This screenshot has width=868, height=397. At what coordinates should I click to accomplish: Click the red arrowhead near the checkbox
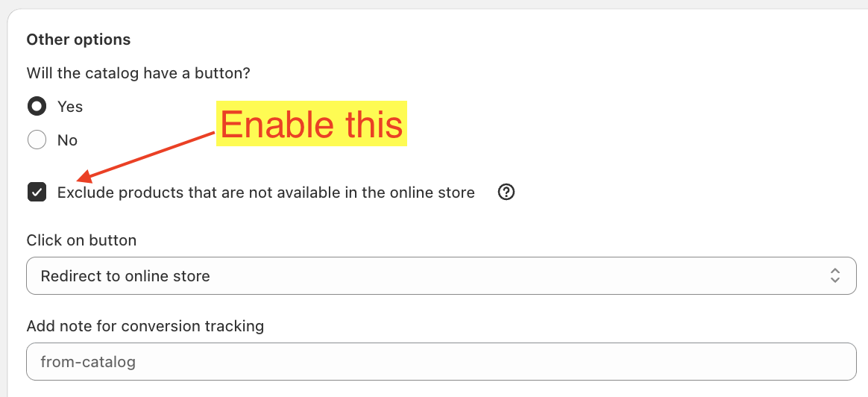84,178
